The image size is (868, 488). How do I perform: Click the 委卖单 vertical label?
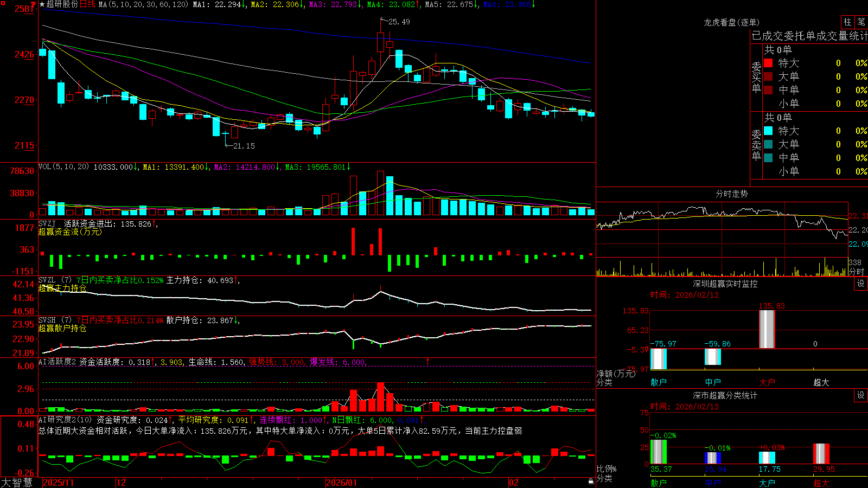756,145
